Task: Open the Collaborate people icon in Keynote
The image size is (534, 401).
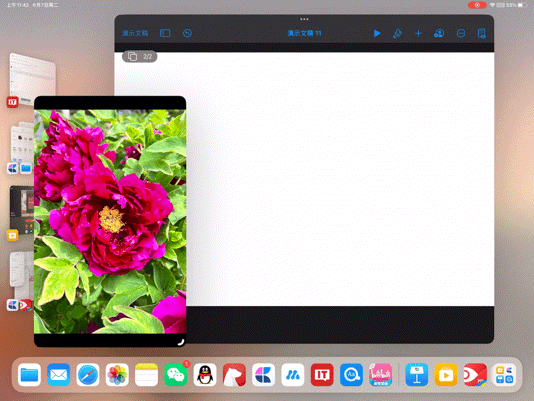Action: (x=439, y=33)
